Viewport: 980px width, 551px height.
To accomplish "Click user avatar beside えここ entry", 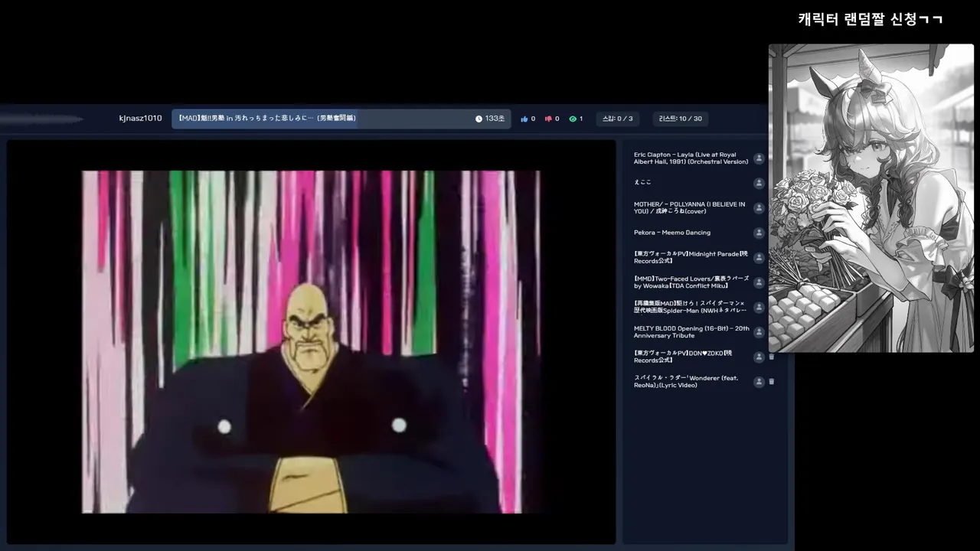I will [759, 183].
